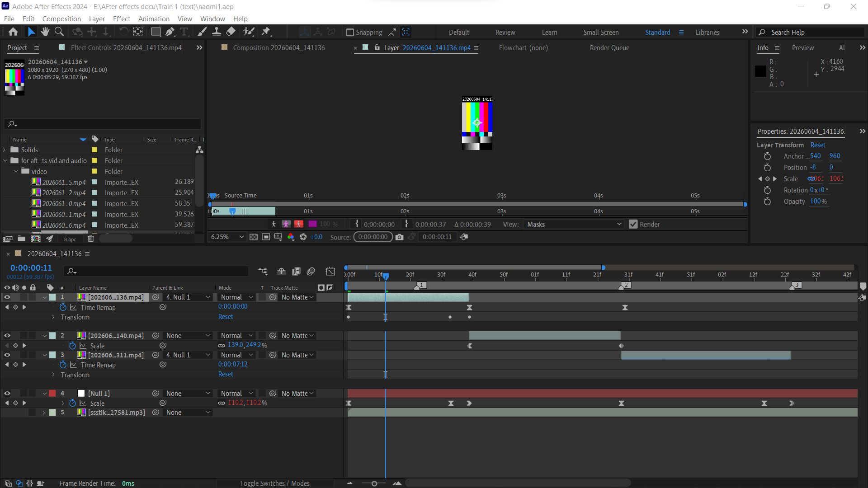The image size is (868, 488).
Task: Expand Transform group under layer 1
Action: coord(53,317)
